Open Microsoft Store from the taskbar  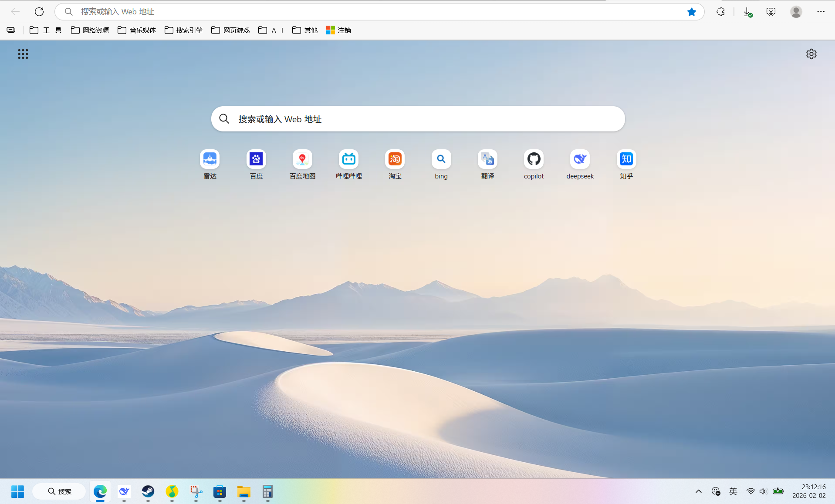(x=220, y=491)
